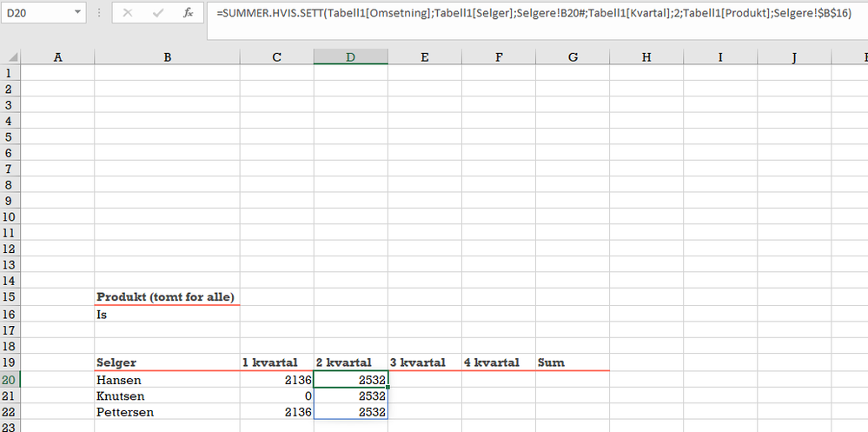The width and height of the screenshot is (868, 432).
Task: Click Pettersen's 2 kvartal value 2532
Action: point(350,412)
